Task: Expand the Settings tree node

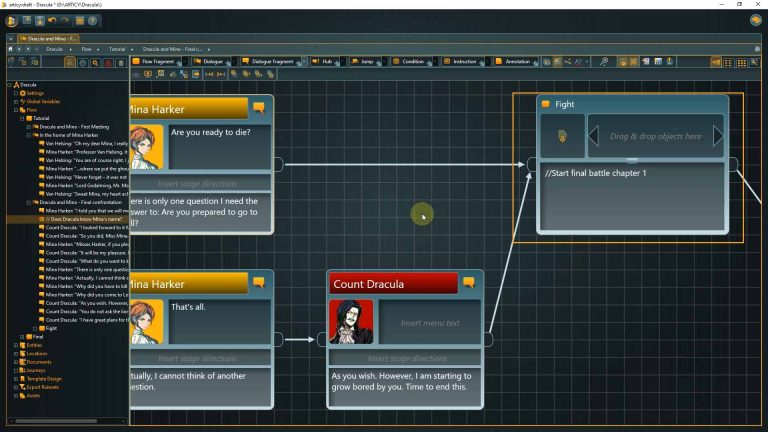Action: coord(16,93)
